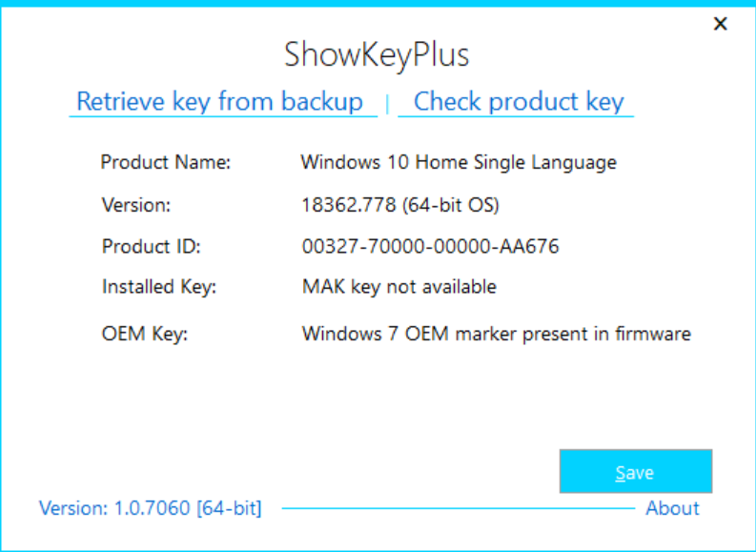
Task: Select the 18362.778 (64-bit OS) value
Action: pyautogui.click(x=399, y=205)
